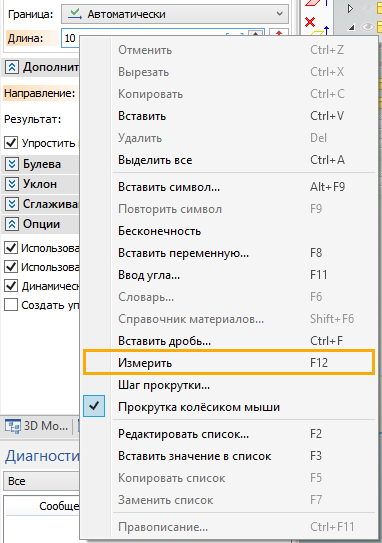The height and width of the screenshot is (543, 382).
Task: Open the Все filter dropdown in Диагности panel
Action: (x=42, y=481)
